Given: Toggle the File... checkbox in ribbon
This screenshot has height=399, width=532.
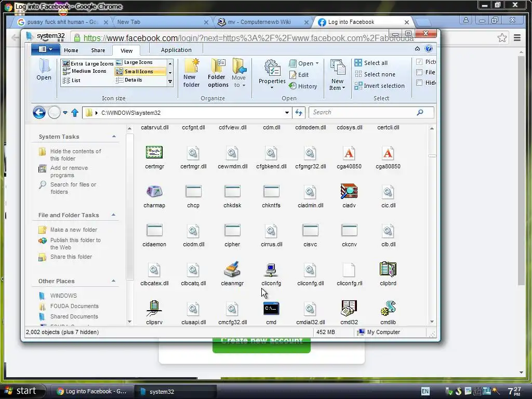Looking at the screenshot, I should click(x=419, y=72).
